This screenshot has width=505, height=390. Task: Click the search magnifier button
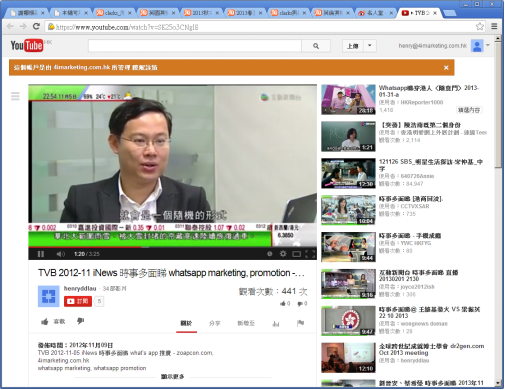click(316, 46)
